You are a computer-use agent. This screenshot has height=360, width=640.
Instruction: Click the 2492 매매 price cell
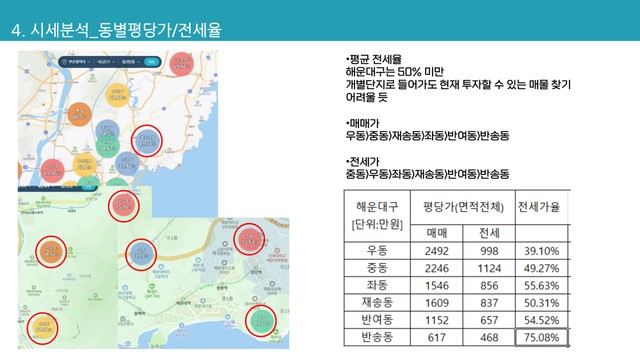point(436,251)
